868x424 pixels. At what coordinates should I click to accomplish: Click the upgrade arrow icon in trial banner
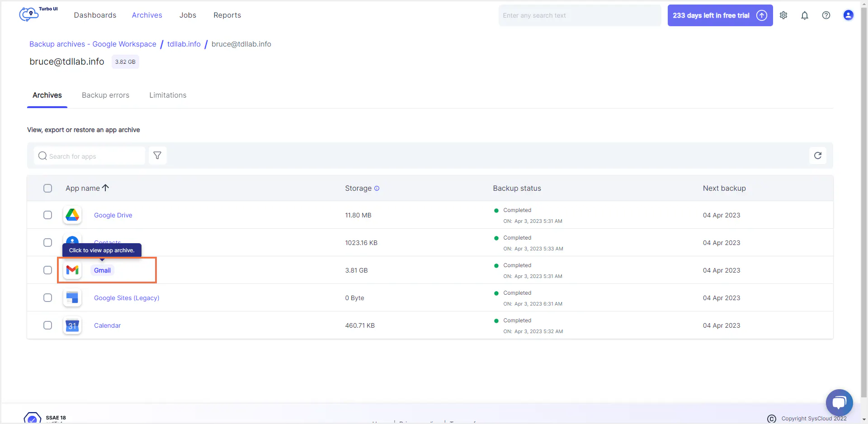point(762,15)
